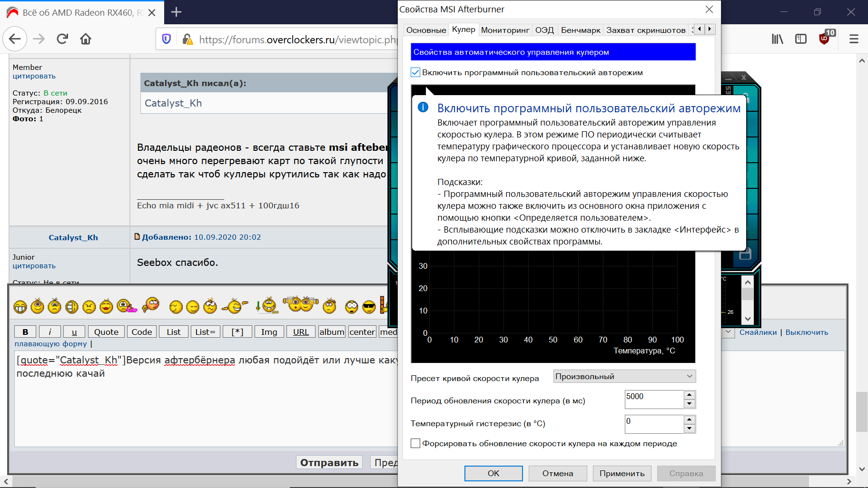Decrease the temperature hysteresis value
This screenshot has height=488, width=868.
click(x=690, y=429)
